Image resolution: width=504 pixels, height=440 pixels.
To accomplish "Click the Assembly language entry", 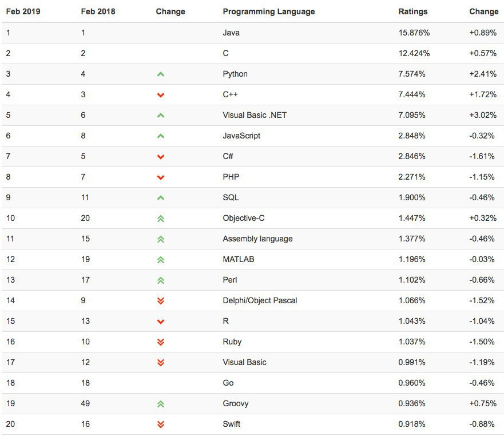I will click(x=257, y=239).
